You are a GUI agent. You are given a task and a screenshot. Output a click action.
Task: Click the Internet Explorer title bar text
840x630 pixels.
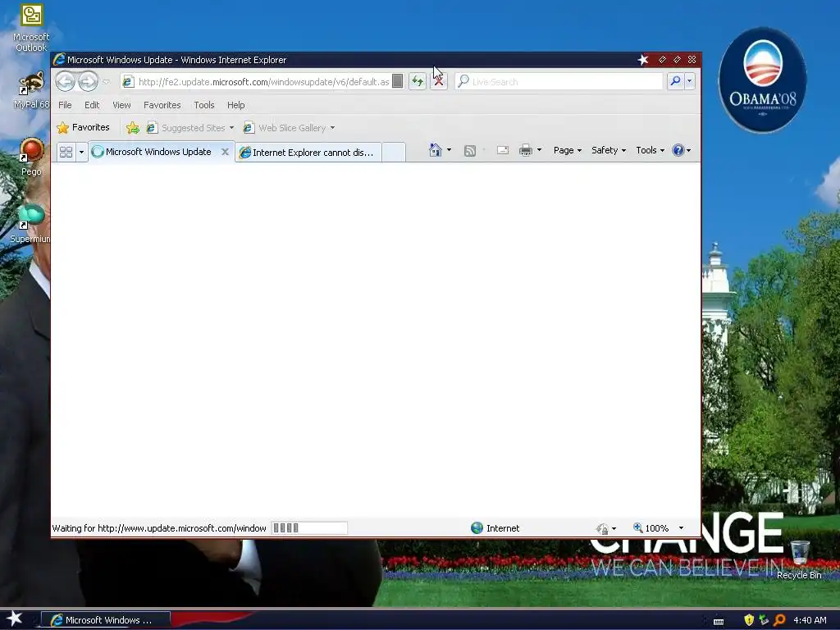[x=177, y=60]
